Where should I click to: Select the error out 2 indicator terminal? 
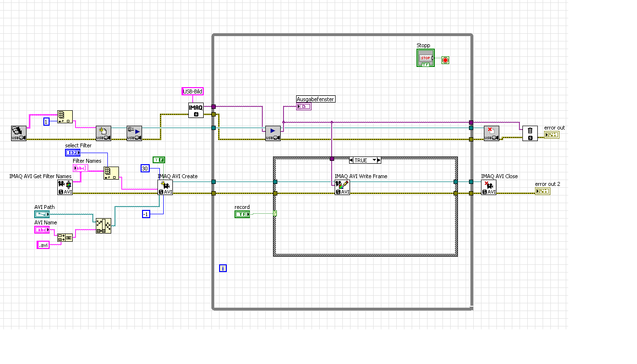tap(543, 191)
